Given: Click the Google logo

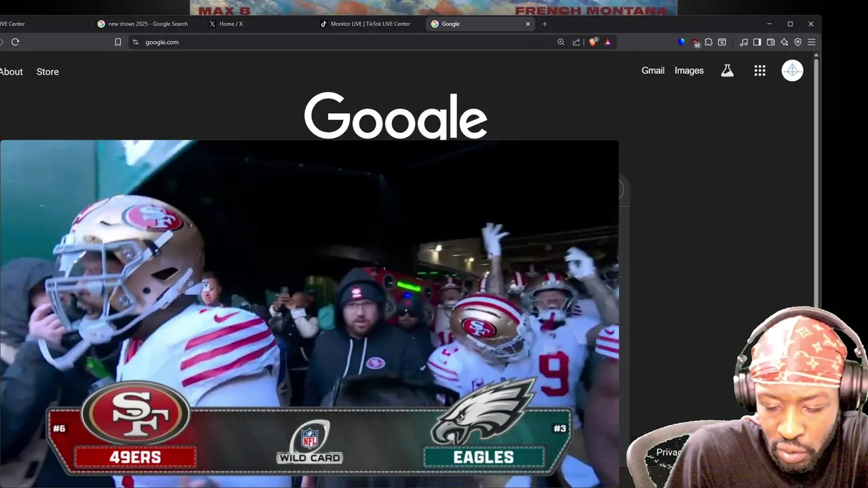Looking at the screenshot, I should coord(396,116).
